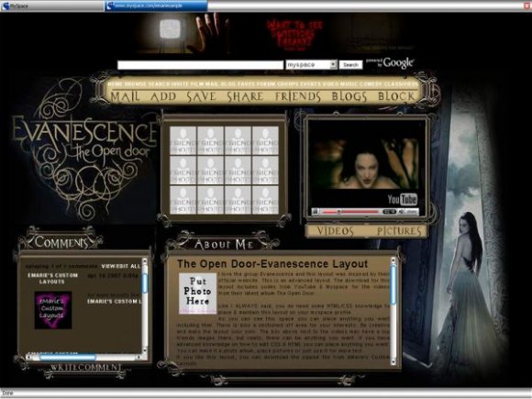Open eMarie's Custom Layouts heart image

[x=53, y=310]
